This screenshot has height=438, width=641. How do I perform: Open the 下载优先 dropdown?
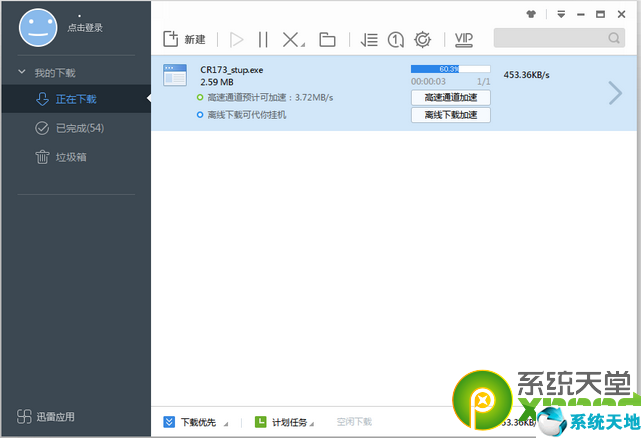pyautogui.click(x=226, y=424)
